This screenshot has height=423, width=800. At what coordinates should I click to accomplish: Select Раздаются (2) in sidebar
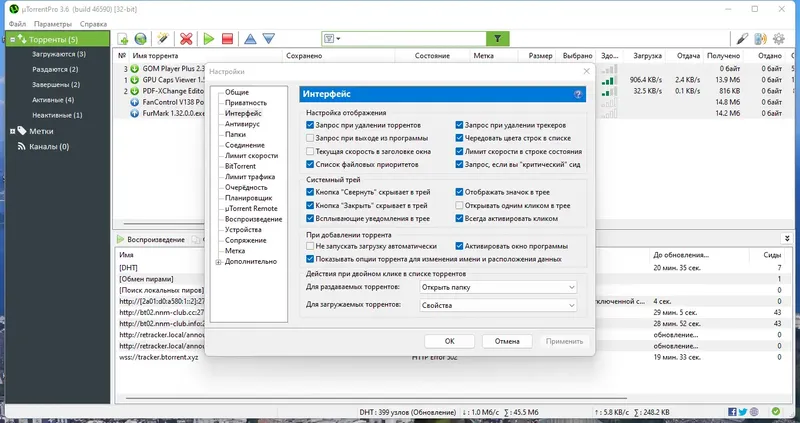click(55, 69)
